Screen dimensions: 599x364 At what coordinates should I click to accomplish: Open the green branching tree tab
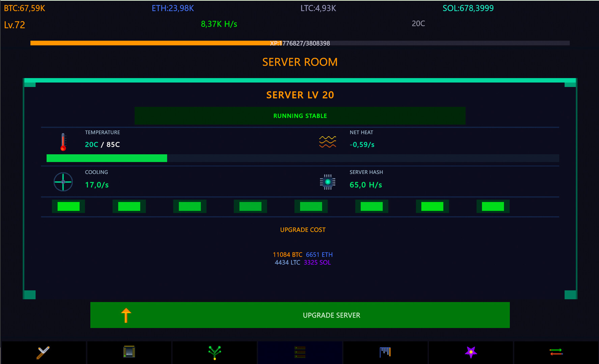[215, 353]
